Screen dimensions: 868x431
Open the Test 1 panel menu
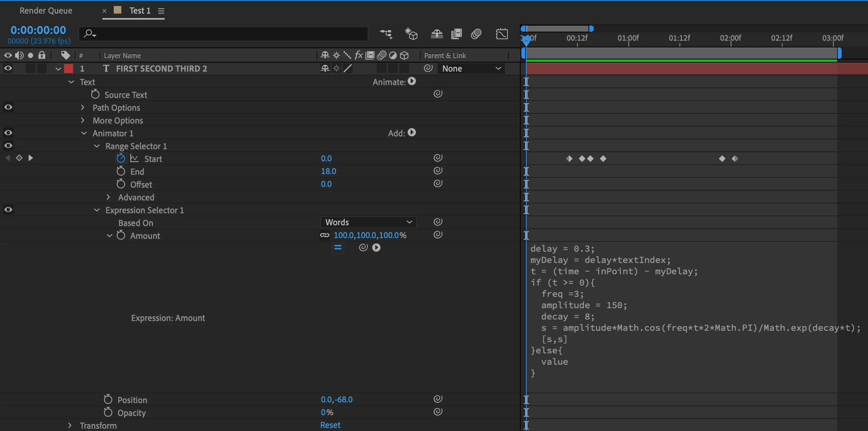161,11
